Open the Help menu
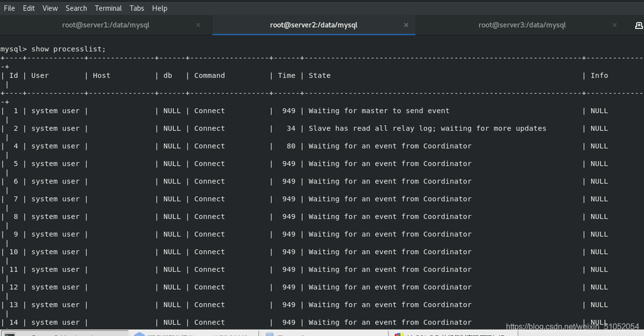 pos(159,8)
